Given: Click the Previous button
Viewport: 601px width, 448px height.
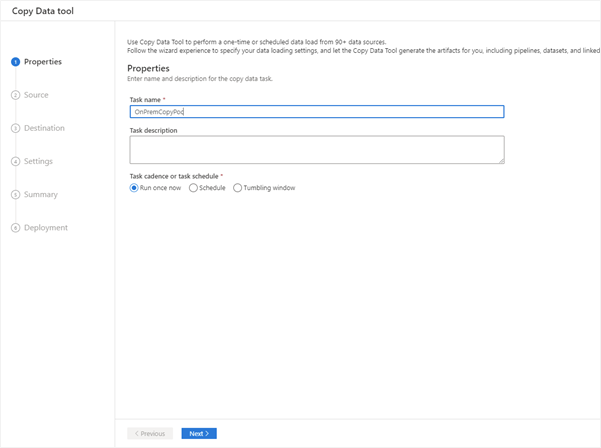Looking at the screenshot, I should click(150, 433).
